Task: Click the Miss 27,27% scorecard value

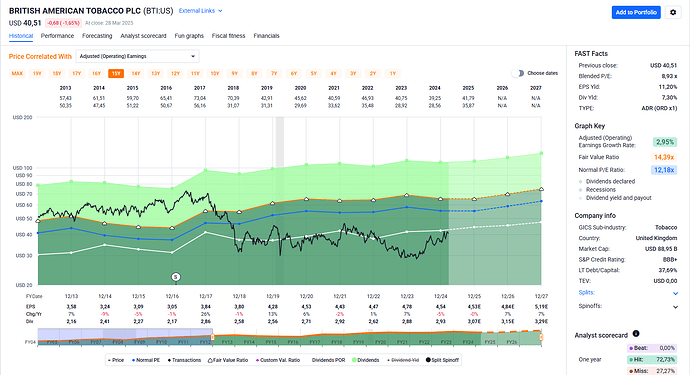Action: point(652,371)
